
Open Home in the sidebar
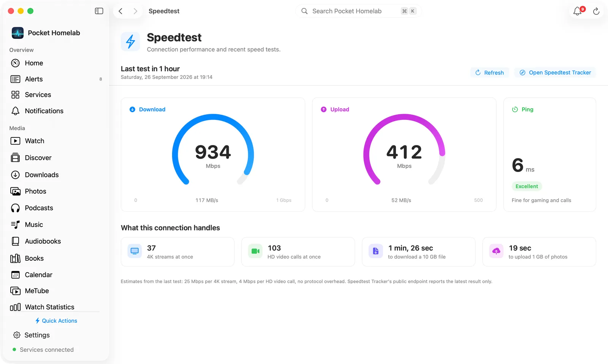pos(56,63)
